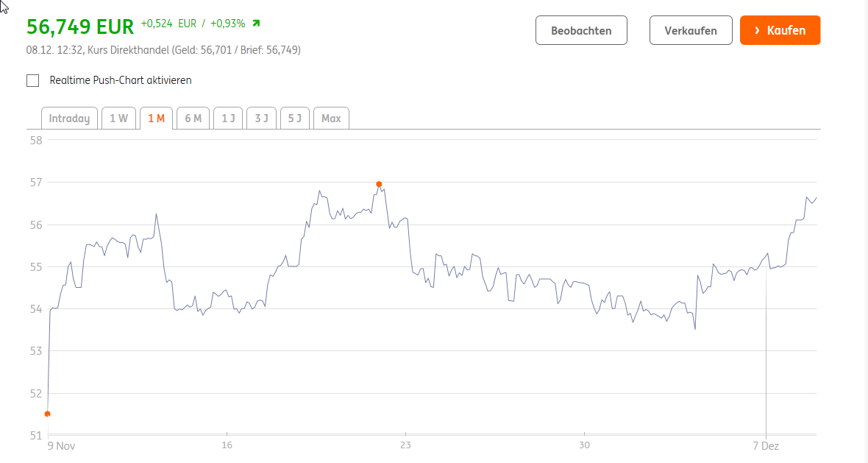868x463 pixels.
Task: Switch to the Intraday chart tab
Action: pyautogui.click(x=69, y=119)
